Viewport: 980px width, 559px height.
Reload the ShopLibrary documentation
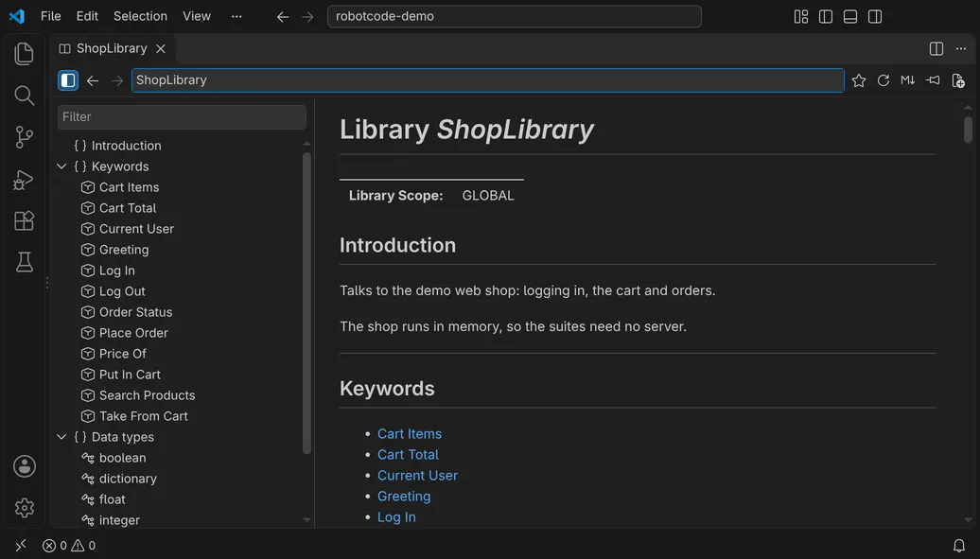pyautogui.click(x=884, y=80)
